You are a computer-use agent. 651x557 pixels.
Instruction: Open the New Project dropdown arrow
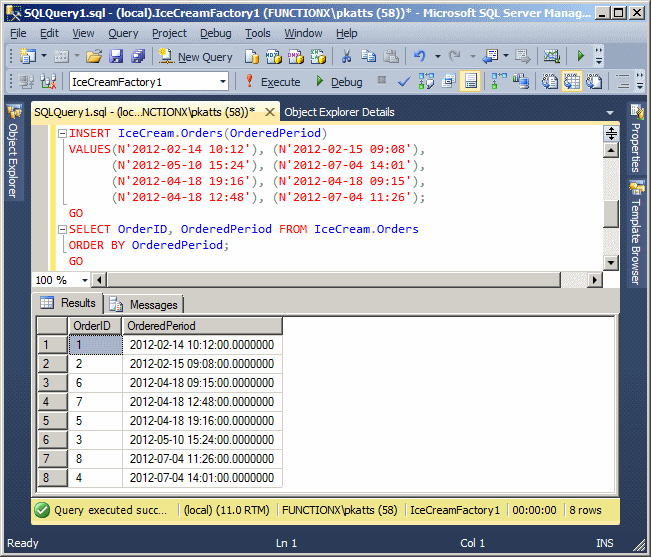coord(44,56)
